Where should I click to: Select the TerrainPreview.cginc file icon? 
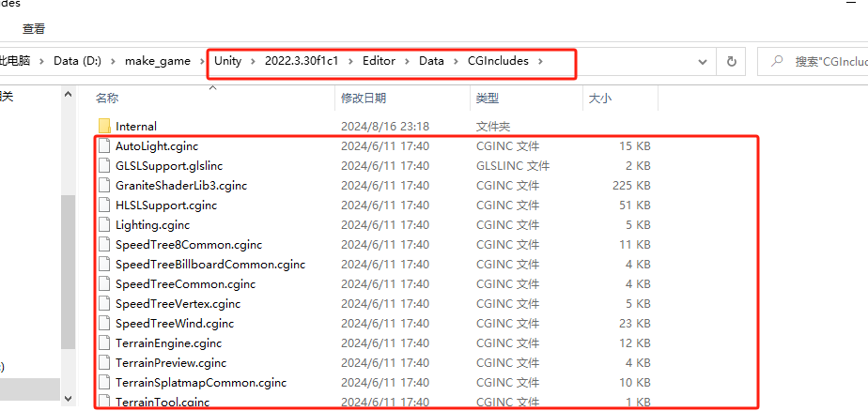(104, 363)
